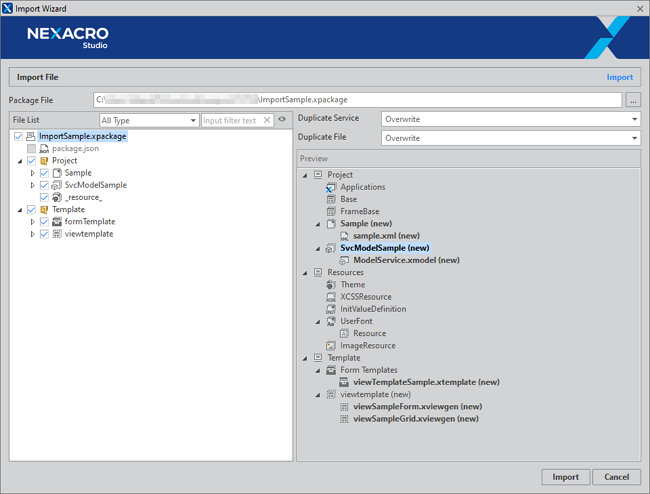Click the eye icon beside filter box

point(282,120)
